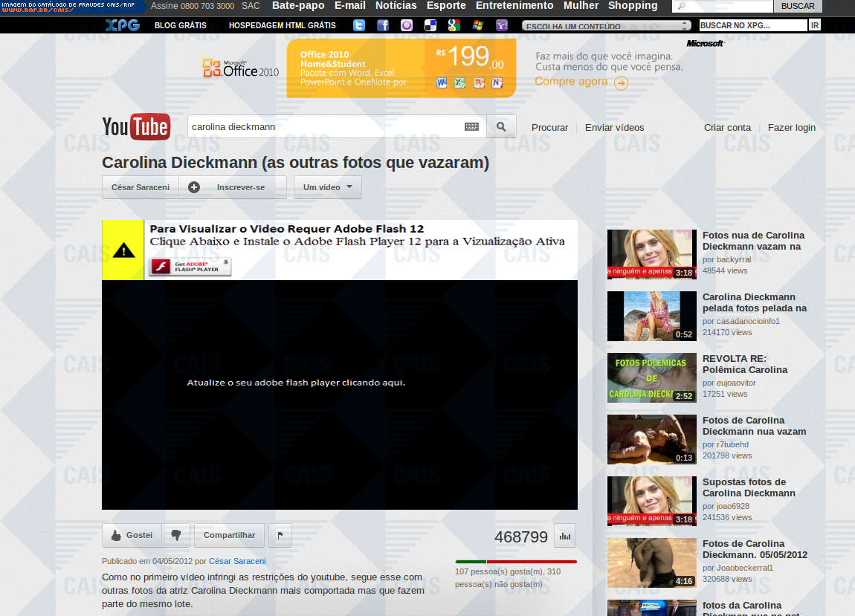
Task: Expand the 'Um vídeo' dropdown
Action: [327, 187]
